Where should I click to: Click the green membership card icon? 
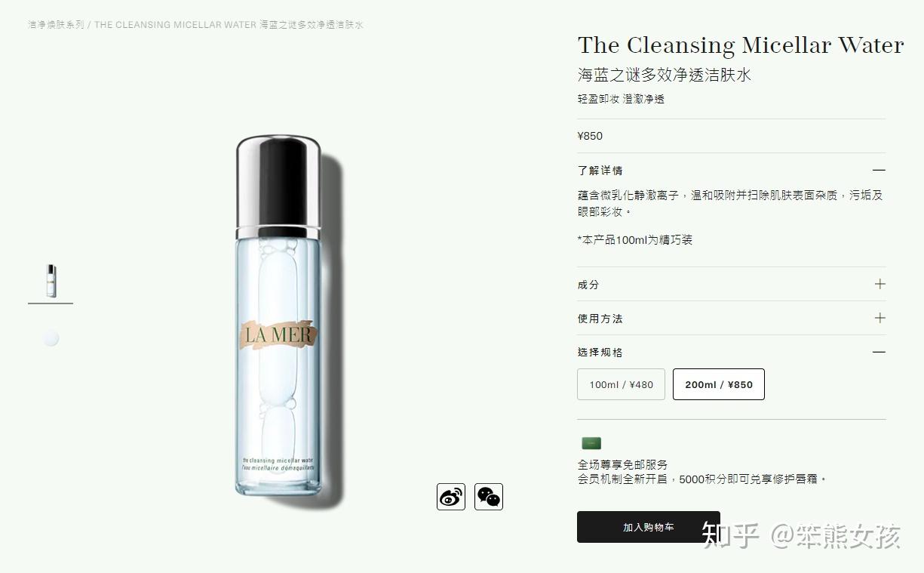coord(591,443)
